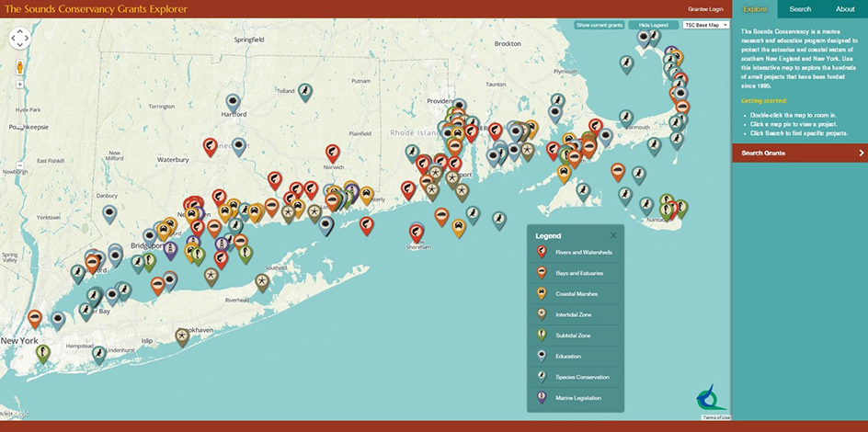868x432 pixels.
Task: Click the Subtidal Zone legend icon
Action: click(542, 335)
